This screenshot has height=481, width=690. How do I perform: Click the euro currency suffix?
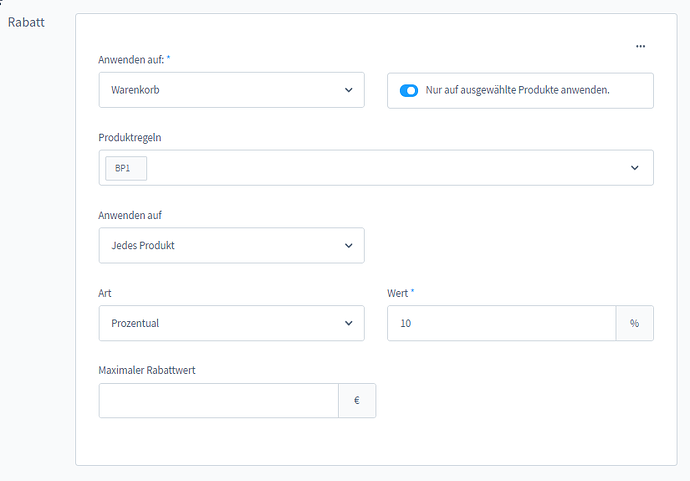[x=357, y=401]
